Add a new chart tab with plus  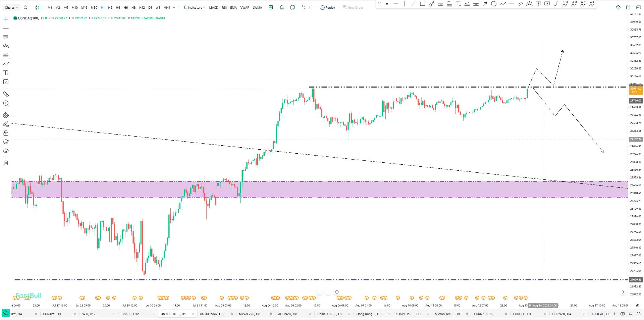pyautogui.click(x=614, y=314)
